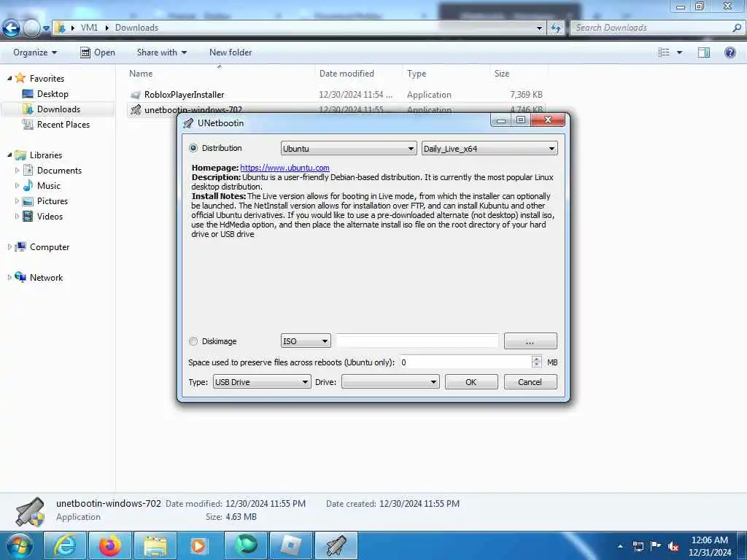Open the Ubuntu distribution dropdown
747x560 pixels.
coord(349,149)
